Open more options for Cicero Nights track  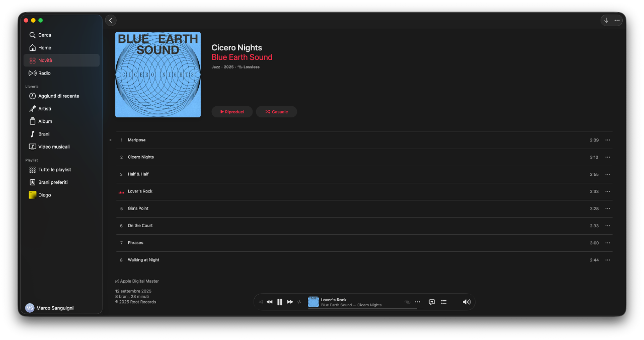pos(608,157)
